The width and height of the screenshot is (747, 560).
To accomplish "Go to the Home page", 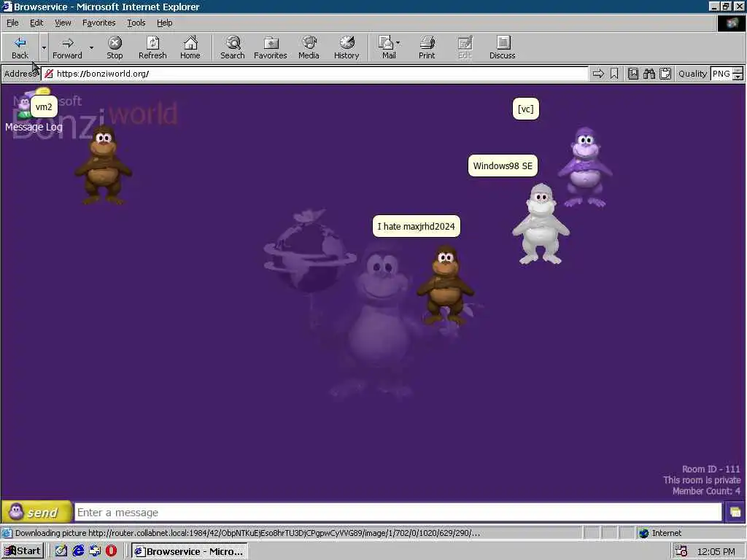I will 190,47.
